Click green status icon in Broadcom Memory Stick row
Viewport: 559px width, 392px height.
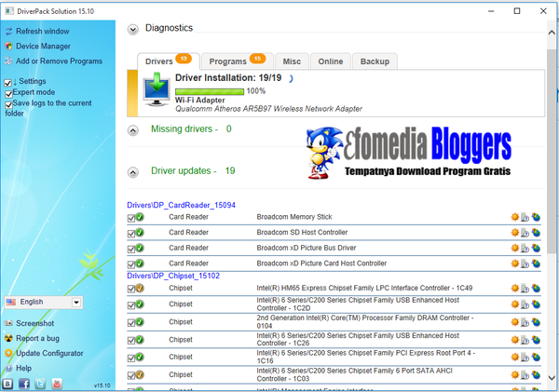(140, 217)
